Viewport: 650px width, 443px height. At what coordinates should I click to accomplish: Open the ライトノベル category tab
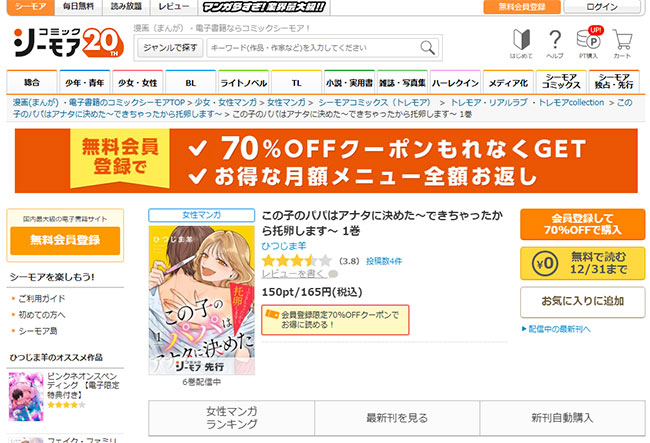pyautogui.click(x=243, y=82)
